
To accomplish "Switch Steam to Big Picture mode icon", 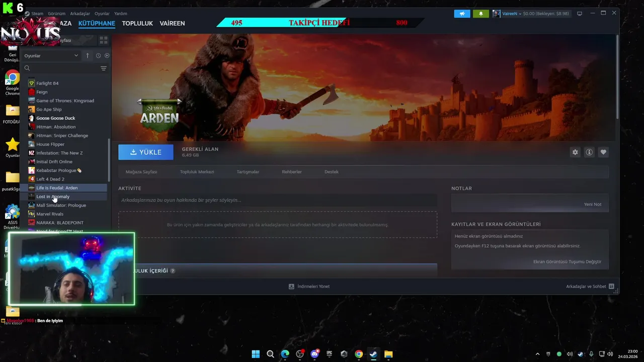I will (579, 14).
